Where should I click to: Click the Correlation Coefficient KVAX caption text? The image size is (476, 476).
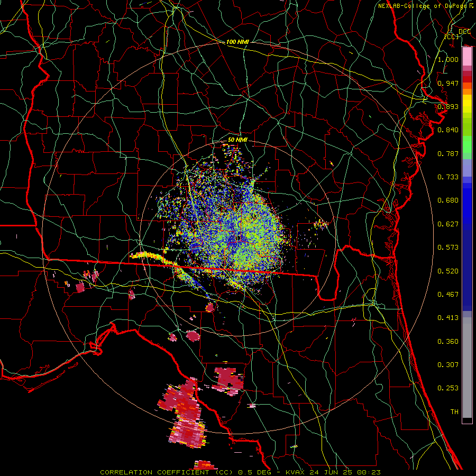(x=240, y=472)
